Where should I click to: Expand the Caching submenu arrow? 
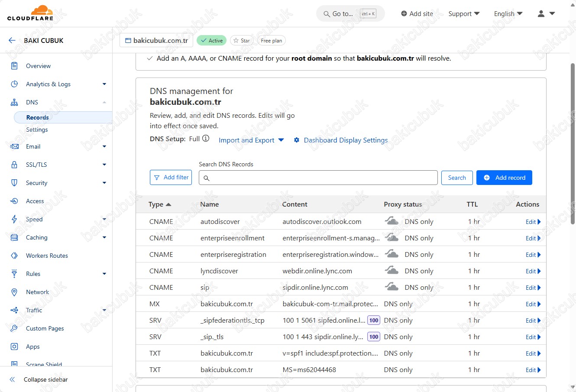click(x=104, y=237)
